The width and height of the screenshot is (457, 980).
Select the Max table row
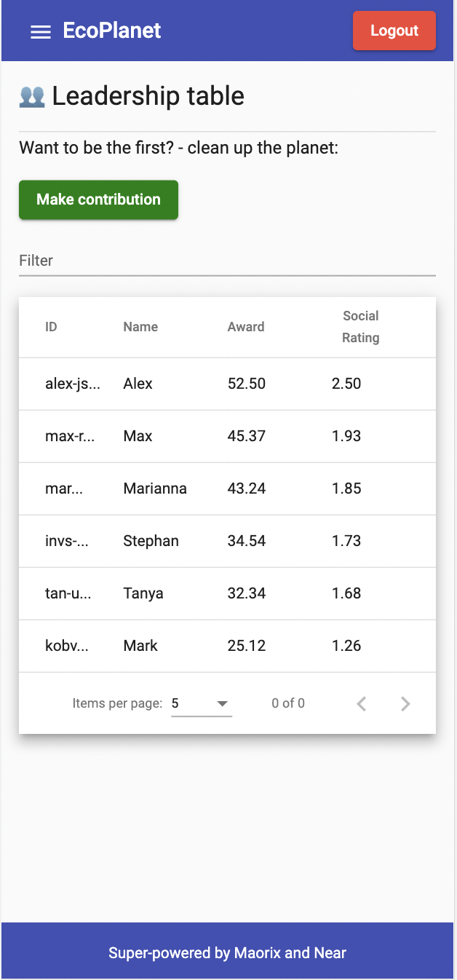click(x=227, y=436)
